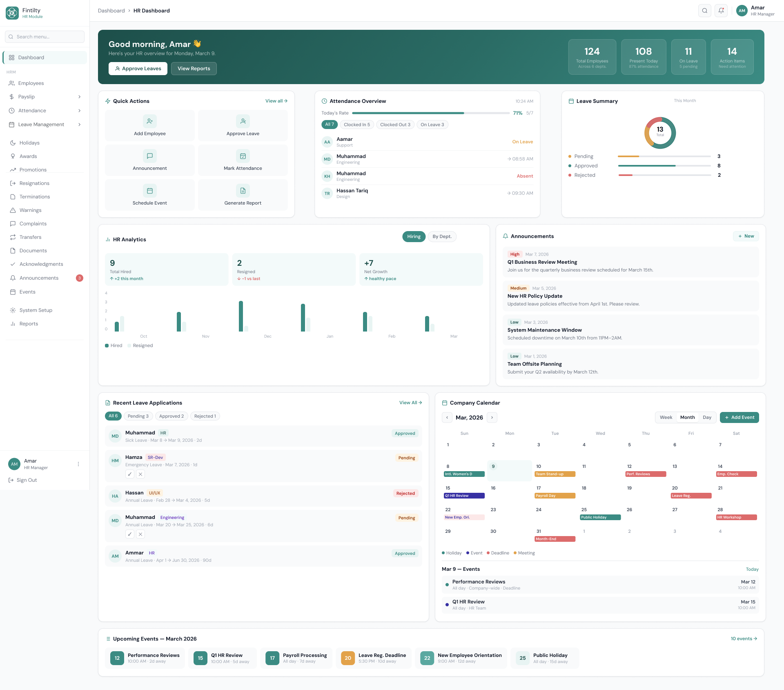The width and height of the screenshot is (784, 690).
Task: Open the user options three-dot menu
Action: (x=78, y=464)
